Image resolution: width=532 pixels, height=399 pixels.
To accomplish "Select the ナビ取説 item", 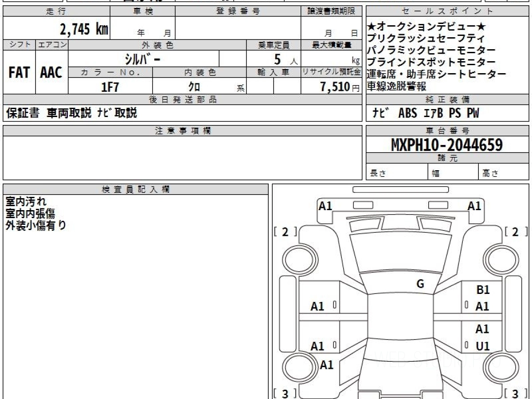I will (x=117, y=113).
